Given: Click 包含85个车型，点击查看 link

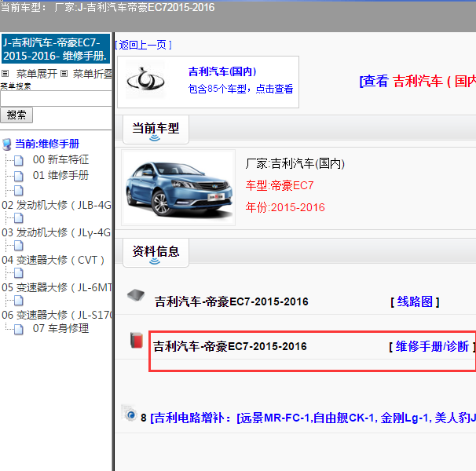Looking at the screenshot, I should pyautogui.click(x=240, y=89).
